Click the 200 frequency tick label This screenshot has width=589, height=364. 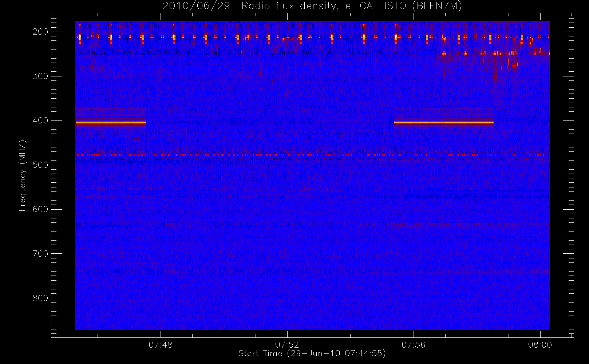coord(40,32)
